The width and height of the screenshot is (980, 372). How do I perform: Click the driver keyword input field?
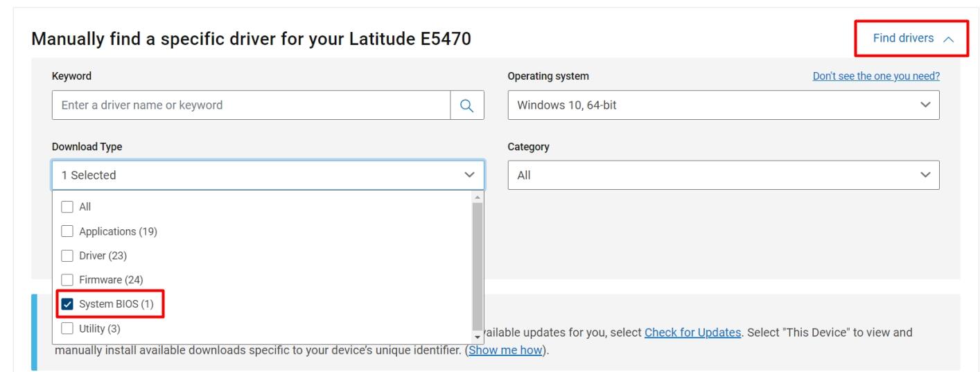tap(251, 105)
